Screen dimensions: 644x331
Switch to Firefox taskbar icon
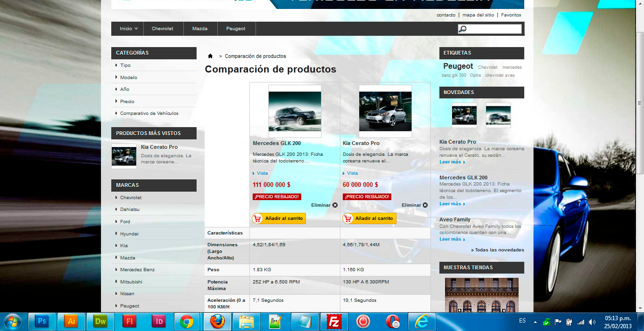(x=217, y=322)
